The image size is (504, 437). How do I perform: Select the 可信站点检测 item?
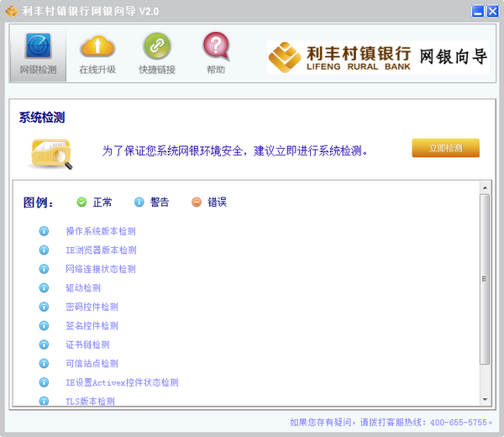click(92, 364)
